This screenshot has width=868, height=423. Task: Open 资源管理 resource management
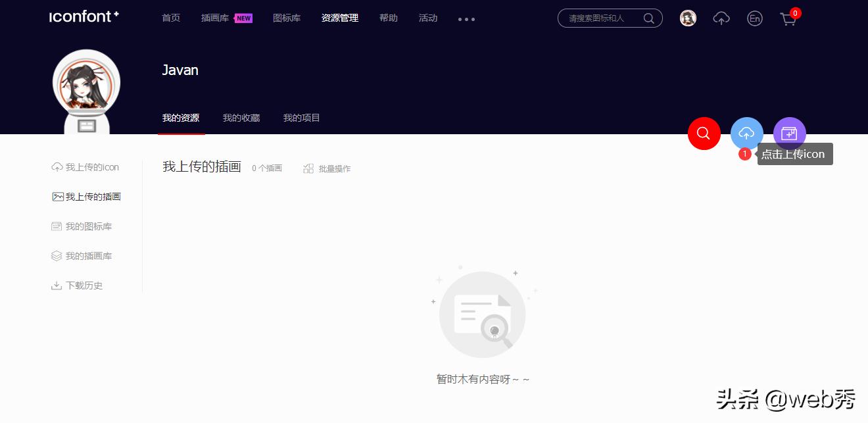pos(340,18)
